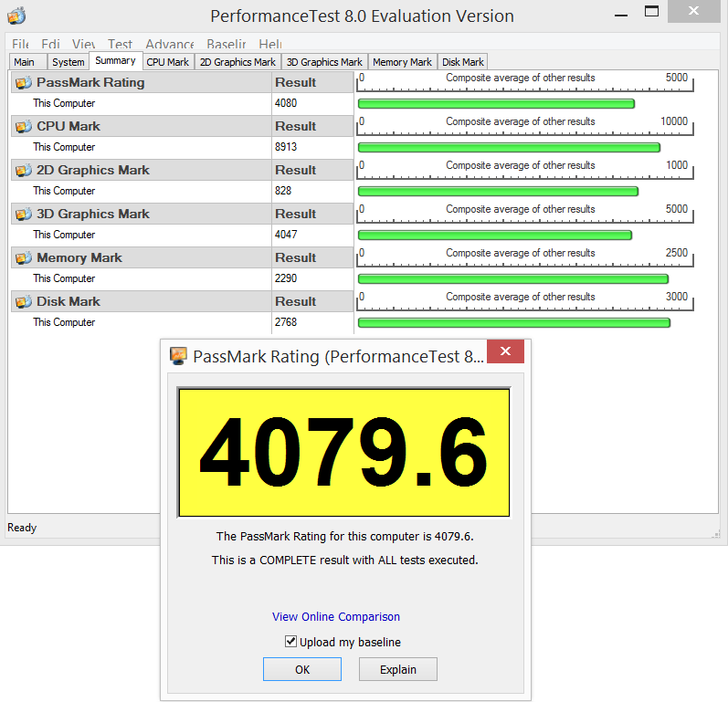Close the PassMark Rating dialog
Screen dimensions: 728x702
[506, 351]
